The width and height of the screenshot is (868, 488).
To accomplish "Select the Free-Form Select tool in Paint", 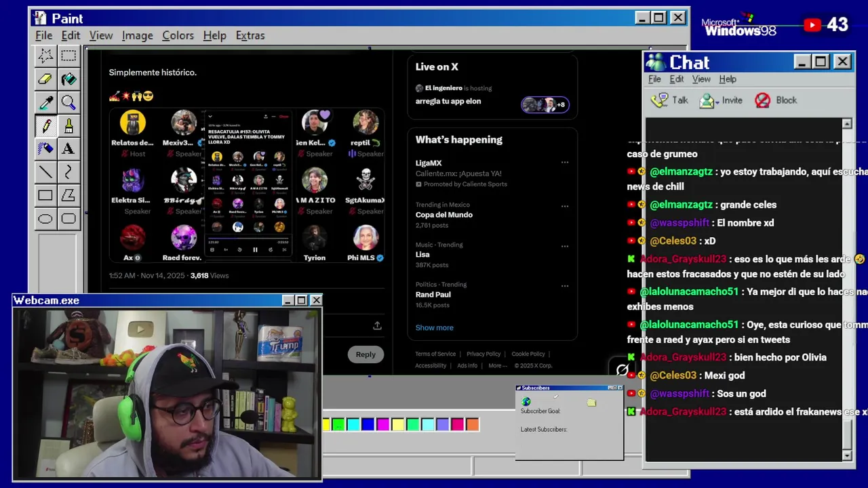I will point(45,56).
